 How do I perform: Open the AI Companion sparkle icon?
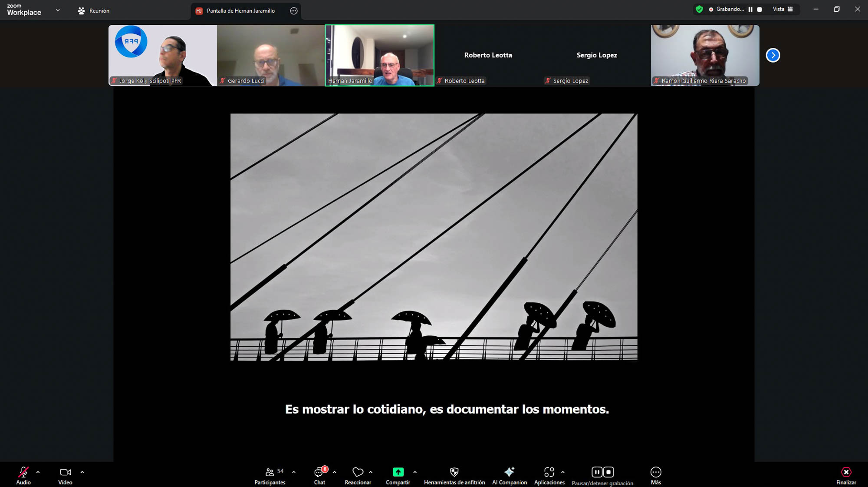[509, 472]
